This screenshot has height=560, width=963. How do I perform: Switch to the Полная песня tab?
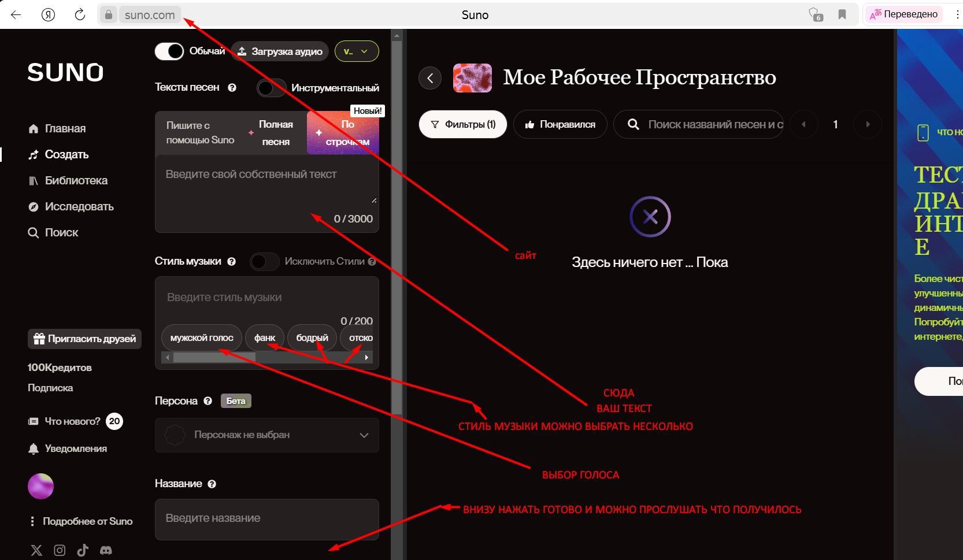tap(276, 133)
